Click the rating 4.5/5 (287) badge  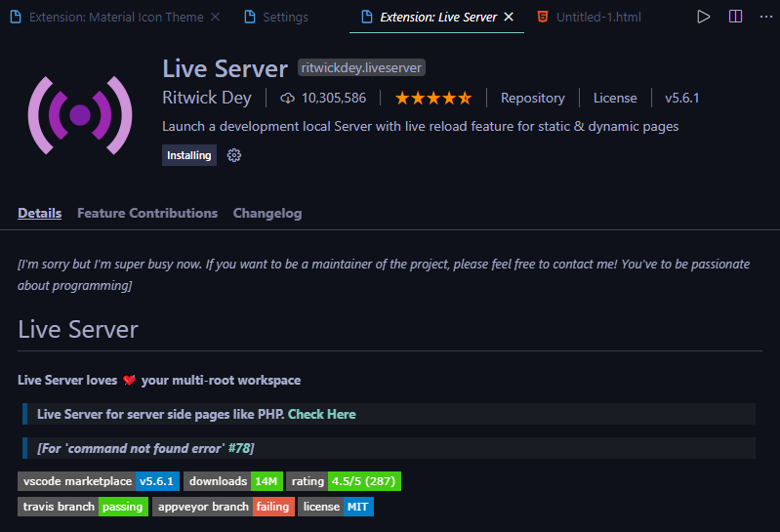(344, 481)
